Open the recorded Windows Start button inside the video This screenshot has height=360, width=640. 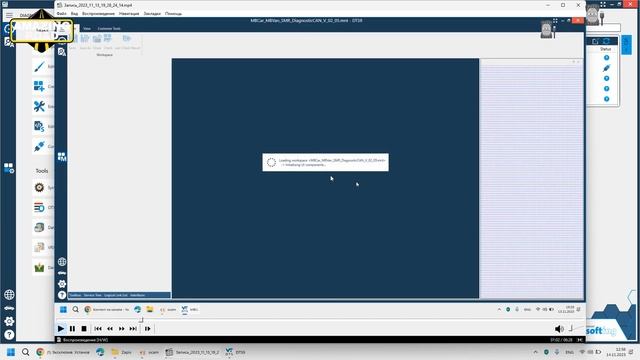tap(63, 309)
